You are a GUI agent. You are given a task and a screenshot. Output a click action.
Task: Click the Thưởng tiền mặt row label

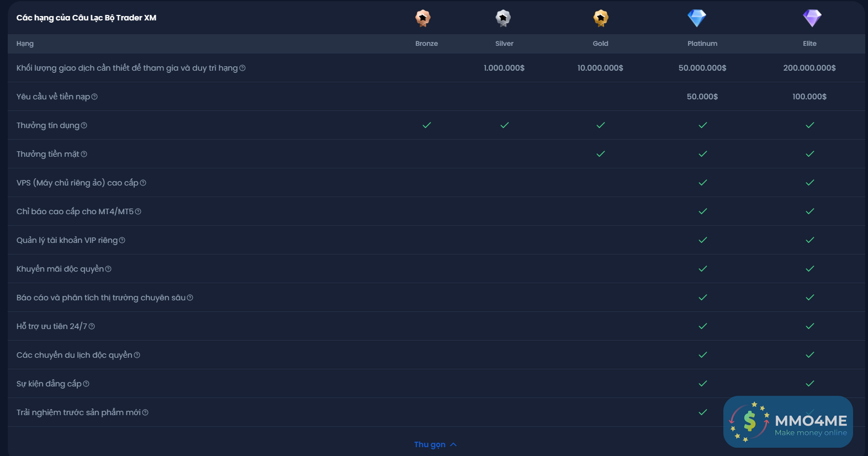coord(48,154)
